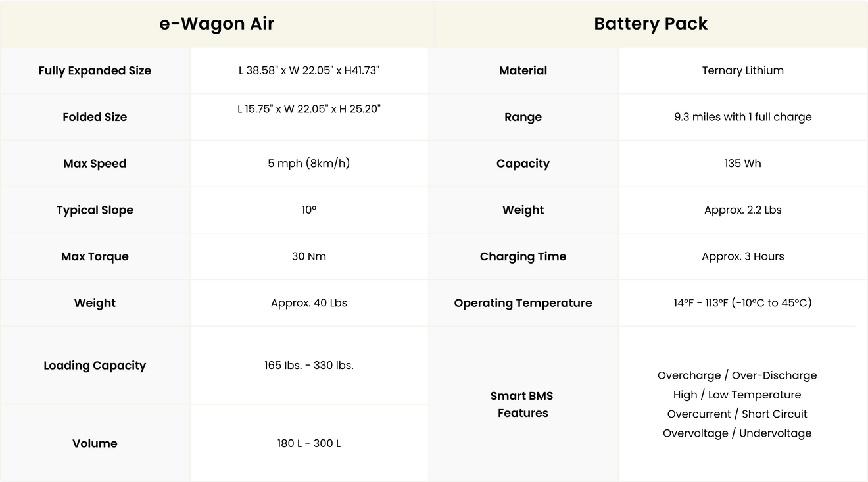Viewport: 868px width, 482px height.
Task: Select the Smart BMS Features label
Action: tap(523, 404)
